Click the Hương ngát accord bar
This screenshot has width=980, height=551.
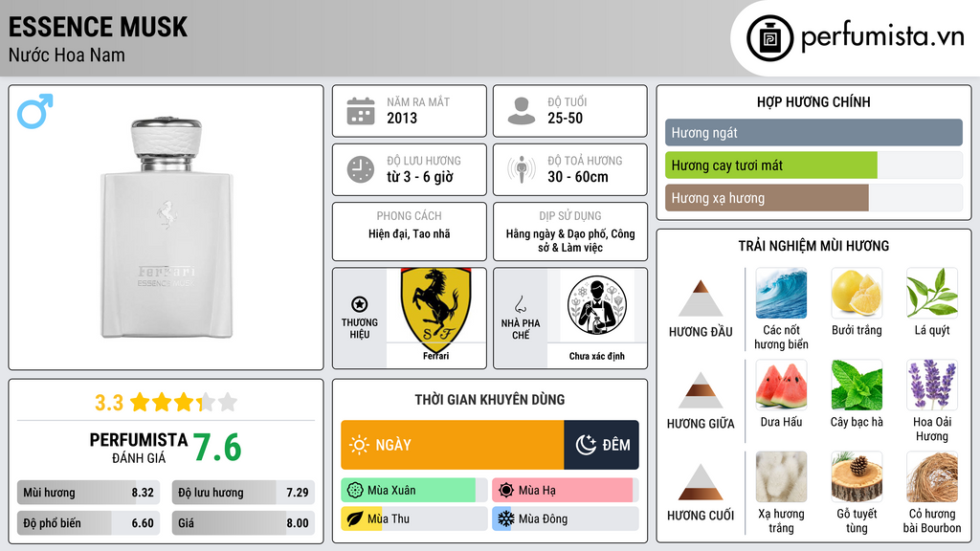pyautogui.click(x=813, y=132)
